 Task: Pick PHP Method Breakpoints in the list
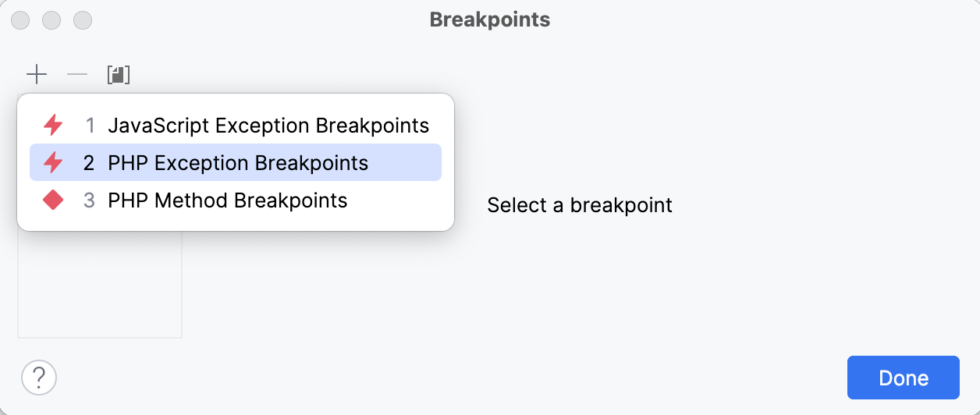228,200
